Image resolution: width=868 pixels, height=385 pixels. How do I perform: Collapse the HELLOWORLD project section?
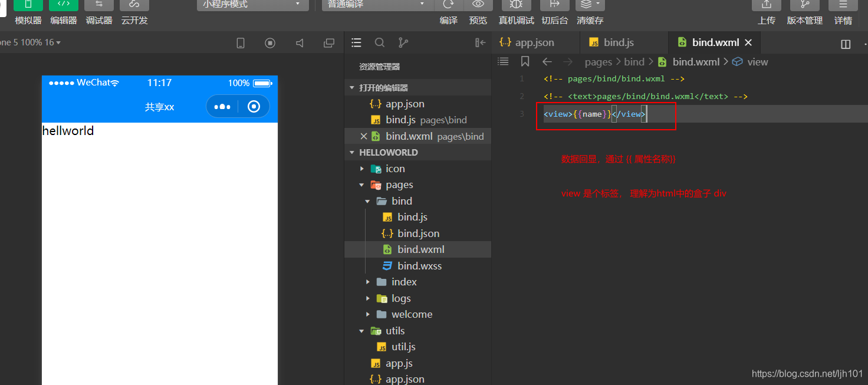[417, 152]
